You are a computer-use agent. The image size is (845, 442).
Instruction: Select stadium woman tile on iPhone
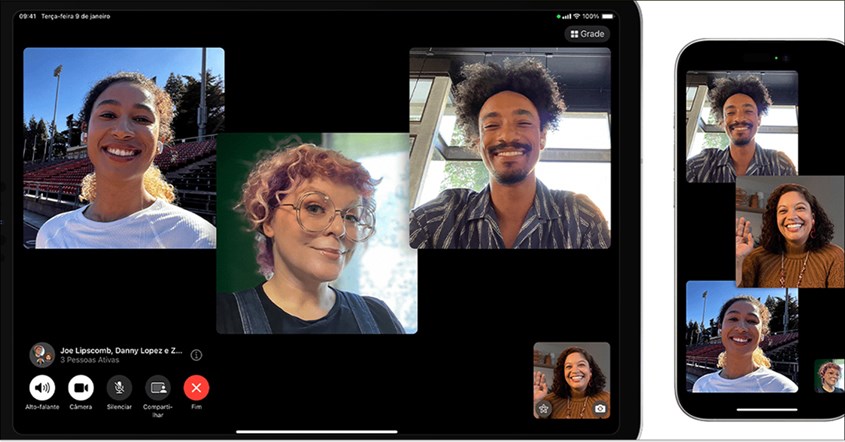click(742, 336)
